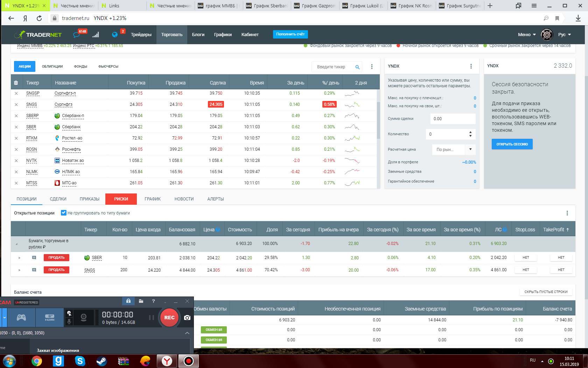The image size is (588, 368).
Task: Open the folder icon in recorder title bar
Action: [141, 301]
